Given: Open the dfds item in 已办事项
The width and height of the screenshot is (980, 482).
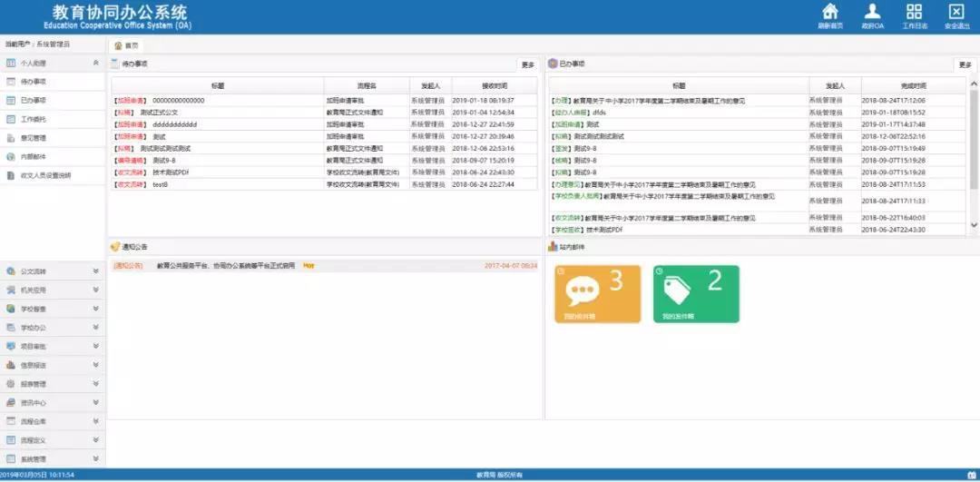Looking at the screenshot, I should pos(599,113).
